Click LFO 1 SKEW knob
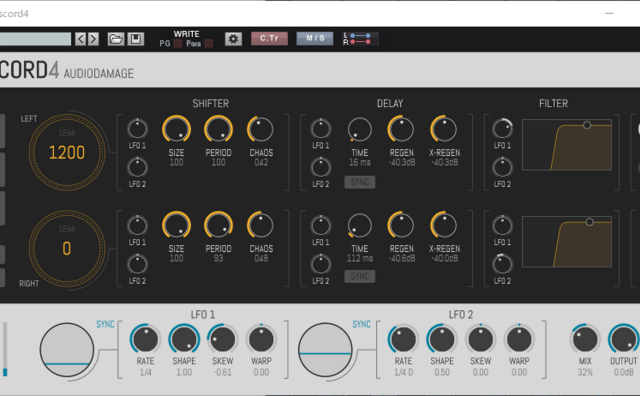Image resolution: width=640 pixels, height=396 pixels. click(222, 339)
